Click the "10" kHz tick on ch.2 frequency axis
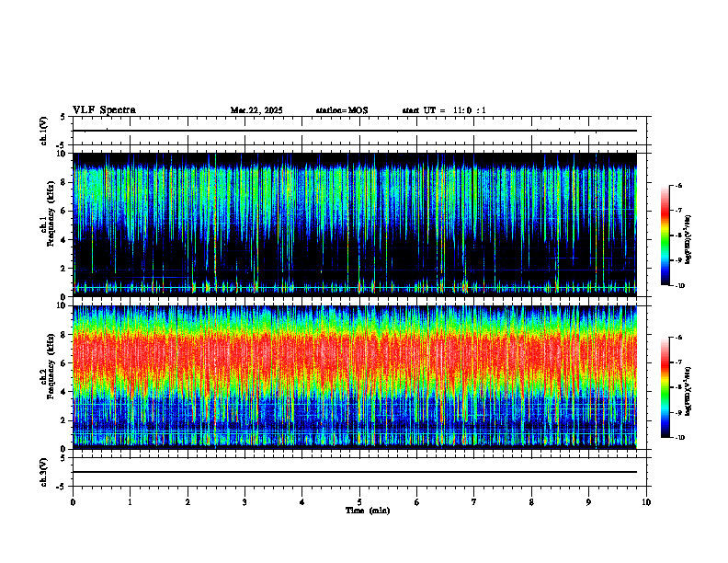The width and height of the screenshot is (728, 563). (x=63, y=305)
